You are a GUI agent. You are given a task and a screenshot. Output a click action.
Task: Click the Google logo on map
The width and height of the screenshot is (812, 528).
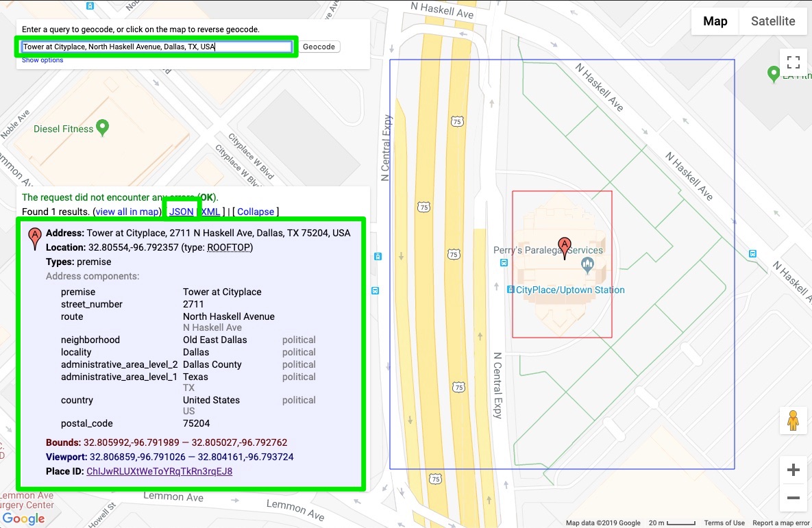23,518
